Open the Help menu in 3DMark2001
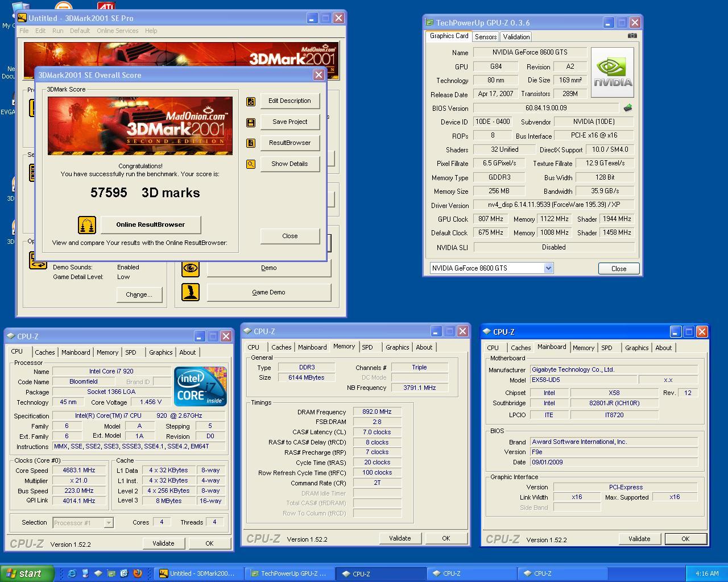 click(151, 31)
